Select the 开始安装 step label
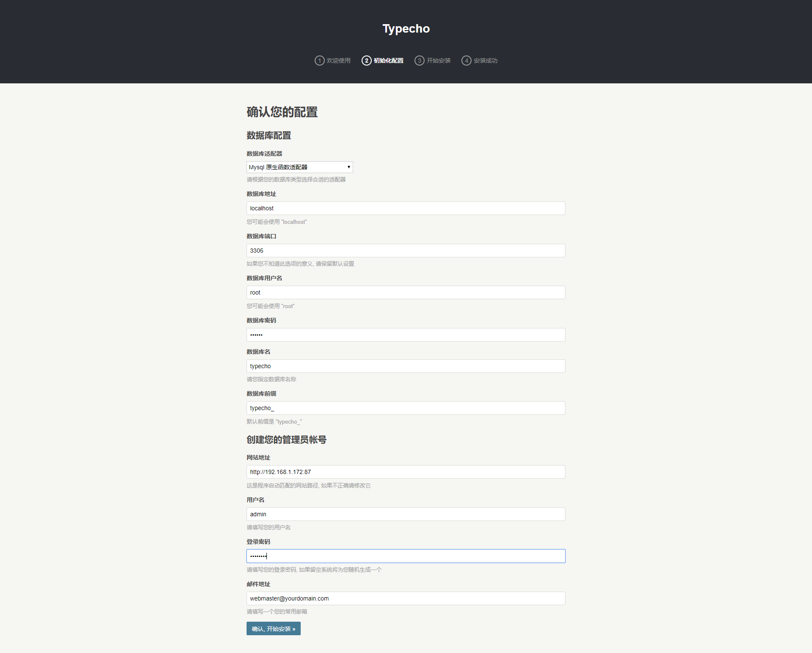 [439, 61]
